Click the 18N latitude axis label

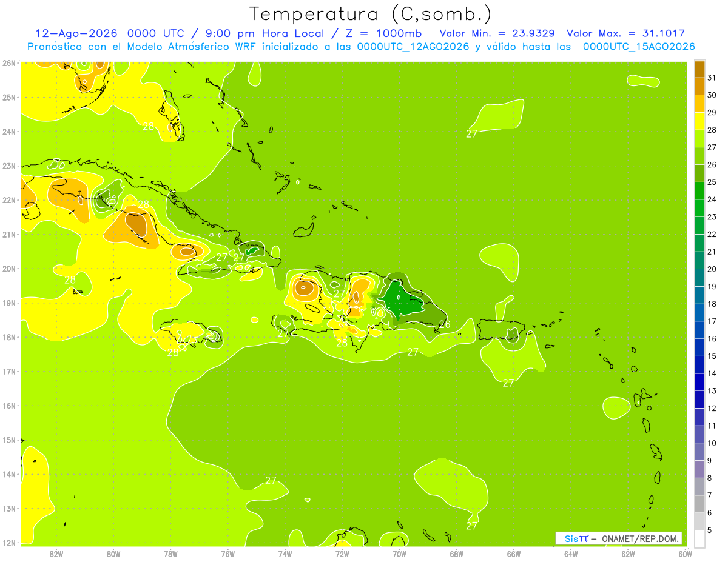[8, 337]
